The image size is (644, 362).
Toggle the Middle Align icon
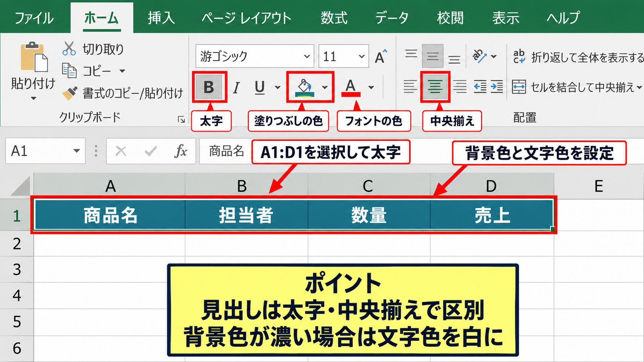[433, 57]
